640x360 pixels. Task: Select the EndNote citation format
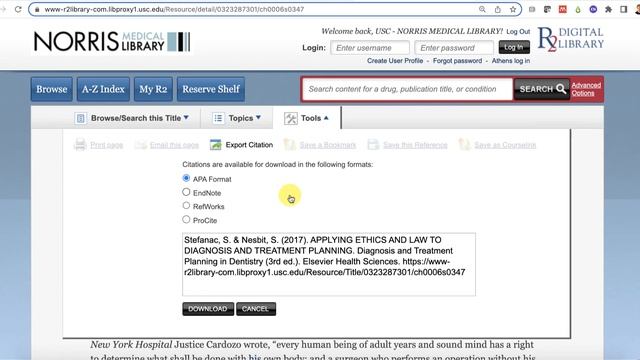pos(186,192)
